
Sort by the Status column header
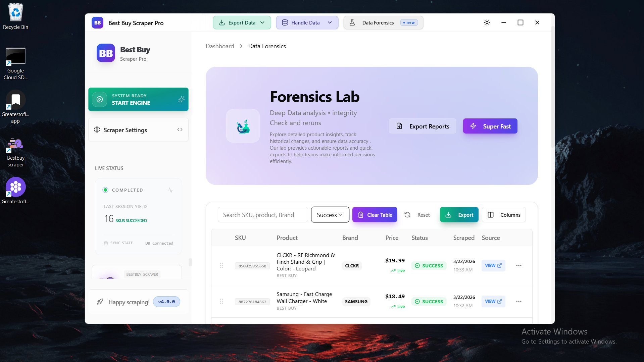pyautogui.click(x=419, y=238)
